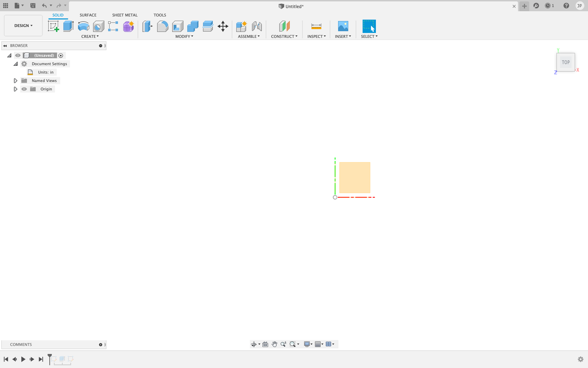Click the Zoom tool in navigation bar
This screenshot has width=588, height=368.
pyautogui.click(x=283, y=344)
